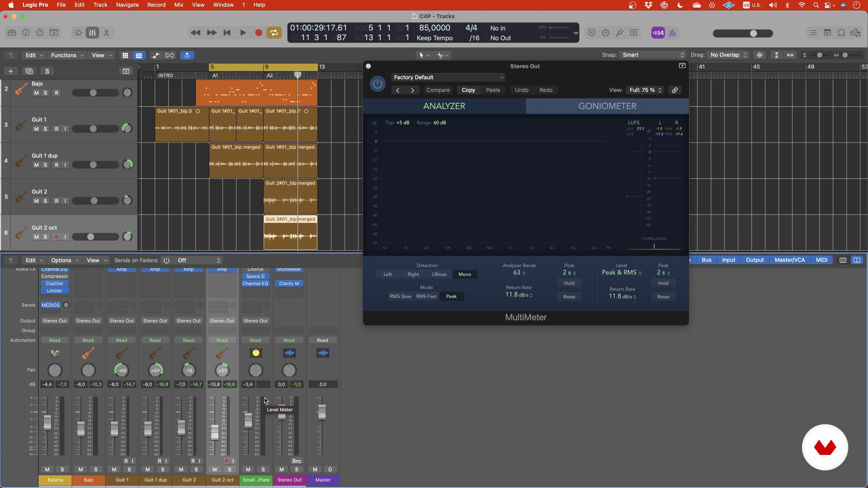This screenshot has width=868, height=488.
Task: Open the Track menu in menu bar
Action: click(x=100, y=5)
